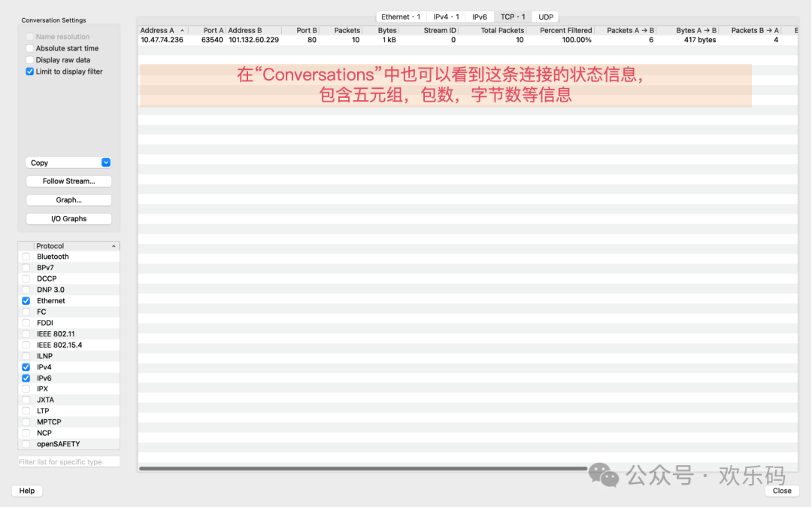Disable Limit to display filter
Screen dimensions: 812x508
(29, 71)
